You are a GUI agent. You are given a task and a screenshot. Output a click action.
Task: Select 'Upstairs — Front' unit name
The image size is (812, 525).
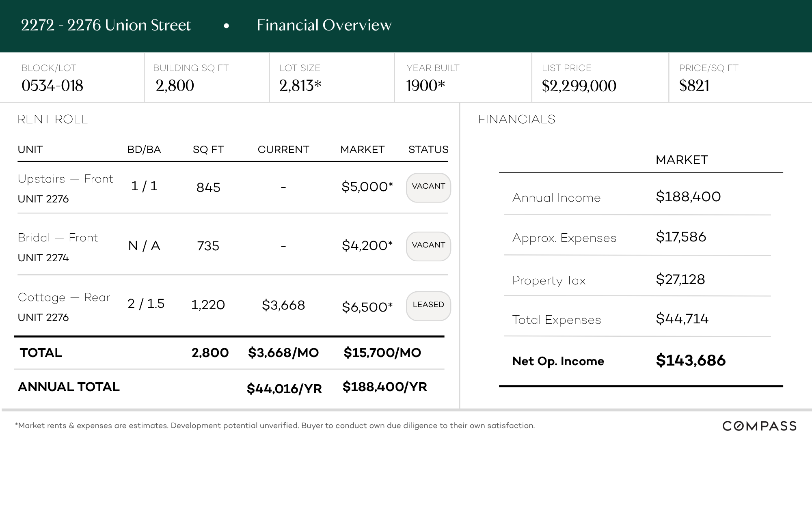point(65,179)
